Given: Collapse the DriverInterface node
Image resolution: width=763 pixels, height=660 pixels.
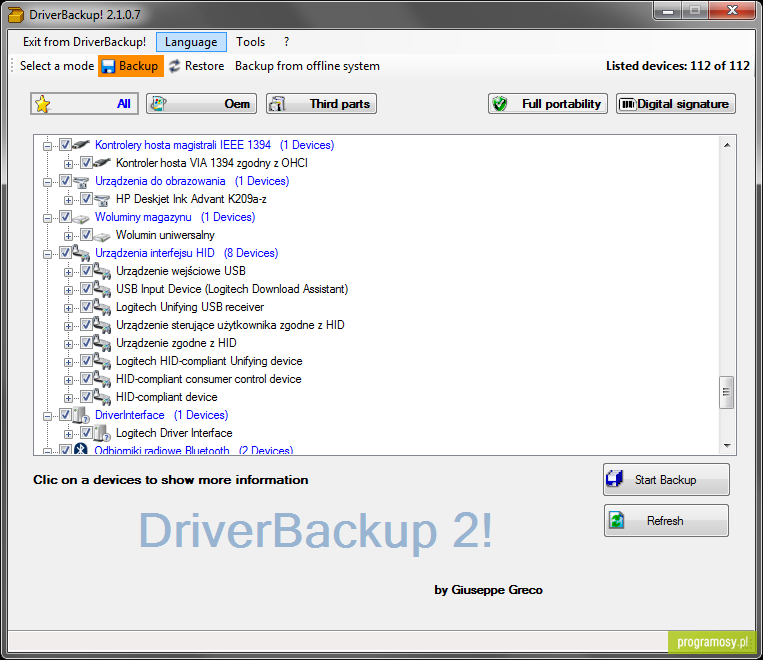Looking at the screenshot, I should pyautogui.click(x=47, y=416).
